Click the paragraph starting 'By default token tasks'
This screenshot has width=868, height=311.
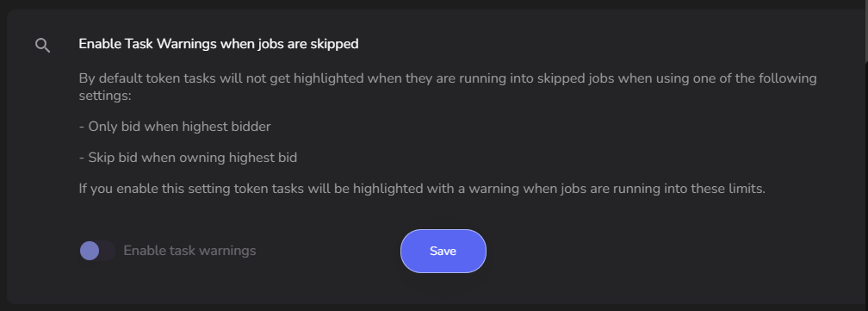tap(448, 86)
